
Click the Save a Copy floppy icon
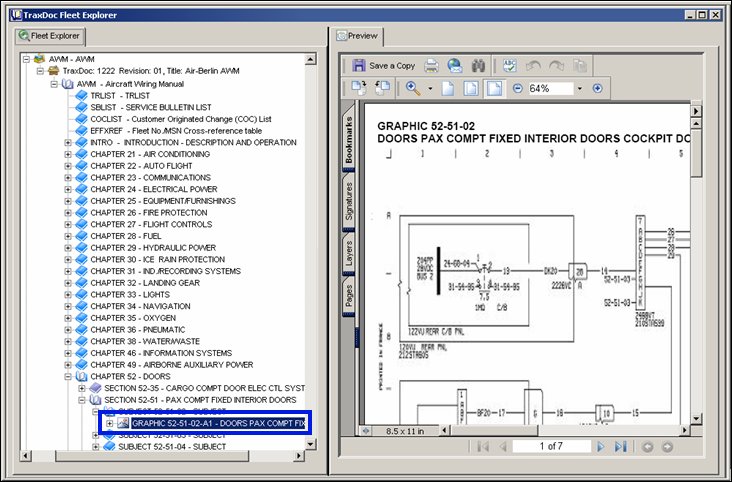pyautogui.click(x=359, y=65)
